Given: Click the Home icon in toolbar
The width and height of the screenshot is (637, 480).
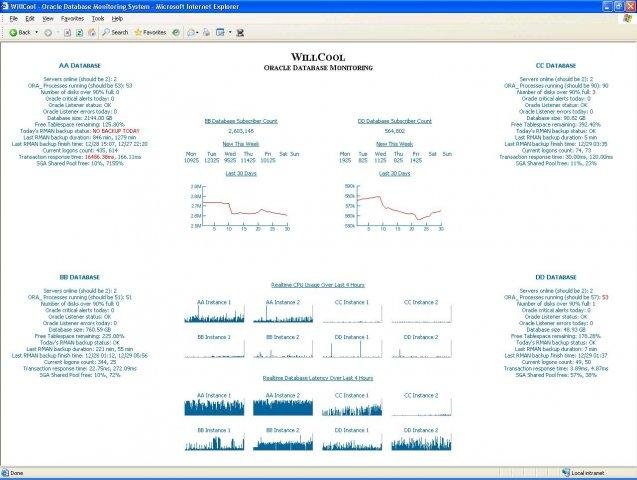Looking at the screenshot, I should pos(92,33).
